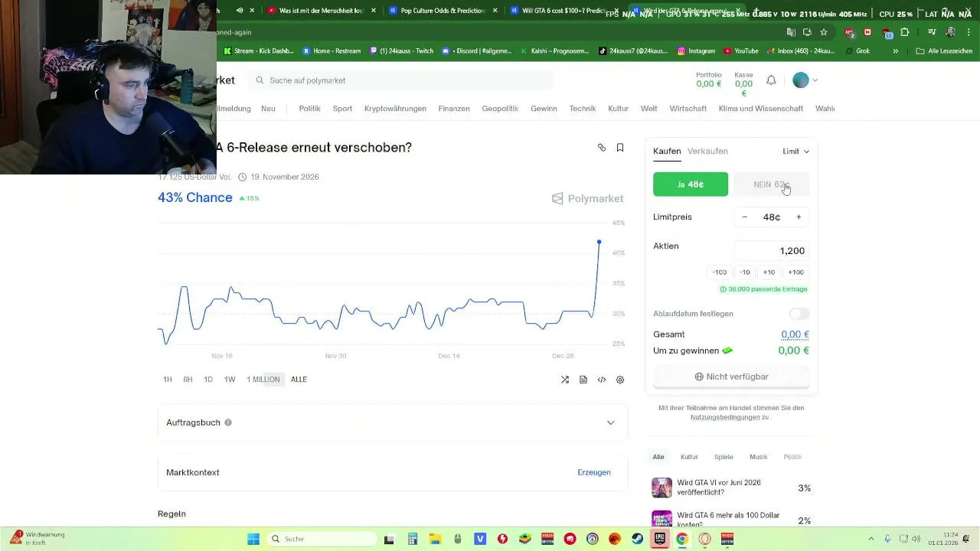Switch to the Verkaufen tab
The width and height of the screenshot is (980, 551).
pyautogui.click(x=707, y=152)
